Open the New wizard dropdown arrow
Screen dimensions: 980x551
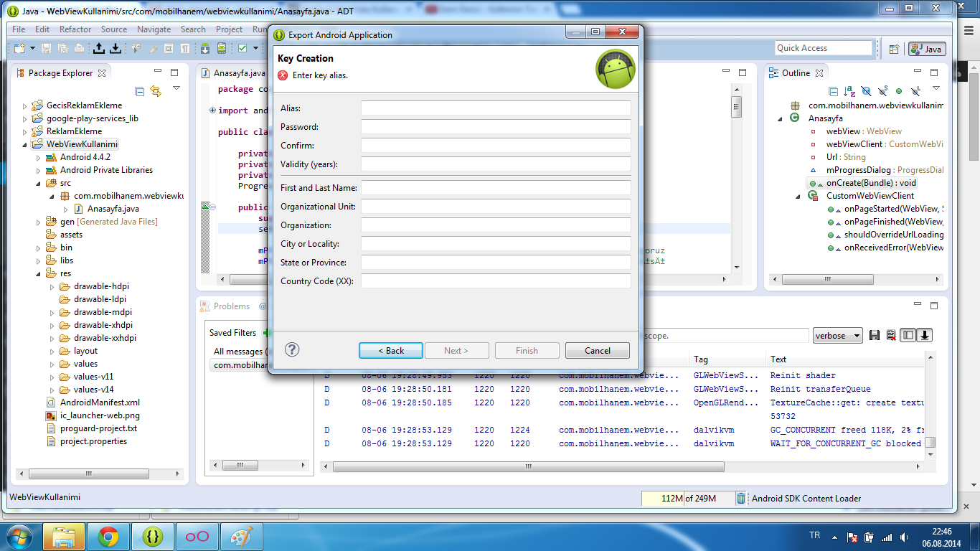(x=31, y=48)
